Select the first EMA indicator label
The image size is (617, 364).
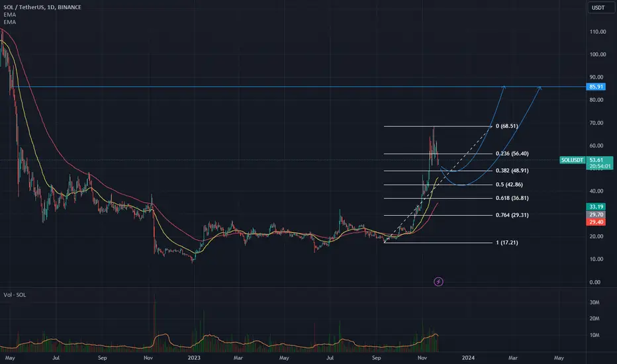pos(10,15)
